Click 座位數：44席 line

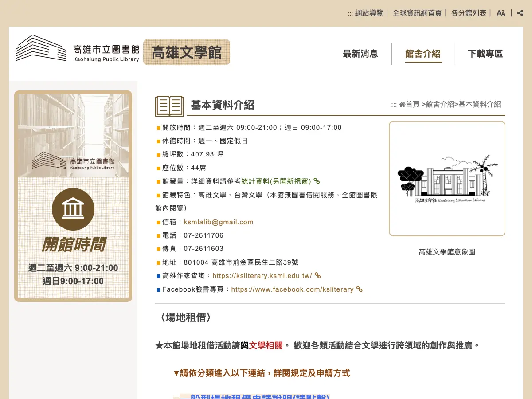[x=184, y=168]
